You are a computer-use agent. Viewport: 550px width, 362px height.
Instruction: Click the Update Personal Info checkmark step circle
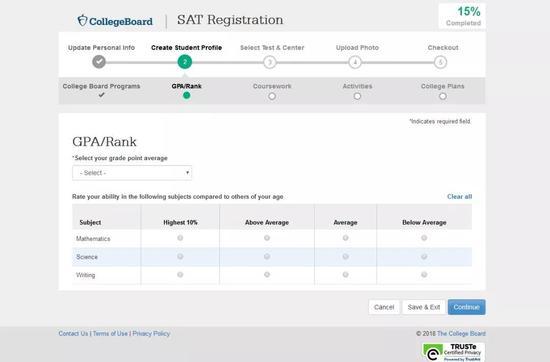coord(99,62)
